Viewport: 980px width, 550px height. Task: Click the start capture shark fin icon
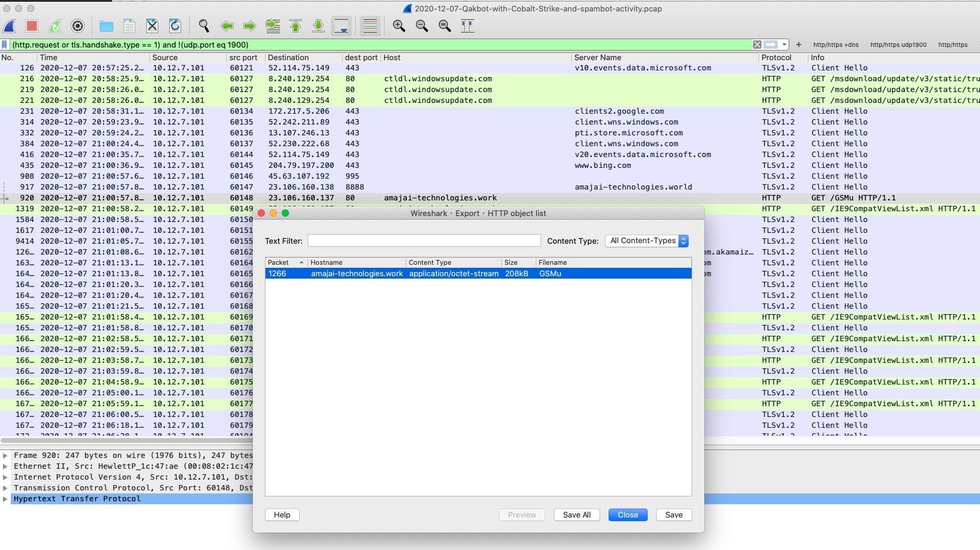10,26
